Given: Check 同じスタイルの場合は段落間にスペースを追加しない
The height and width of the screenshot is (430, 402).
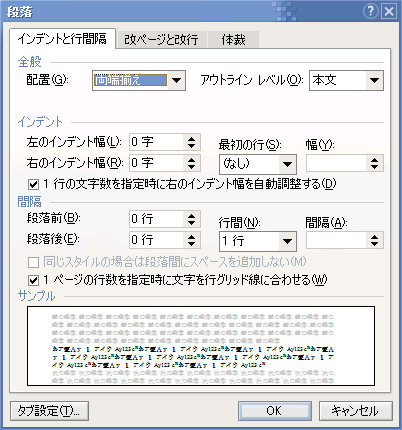Looking at the screenshot, I should coord(33,262).
